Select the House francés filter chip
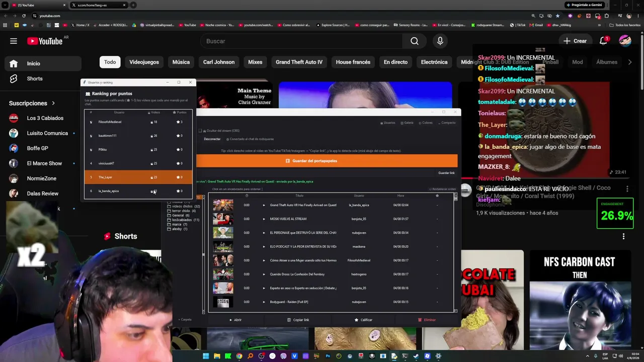This screenshot has width=644, height=362. click(353, 62)
